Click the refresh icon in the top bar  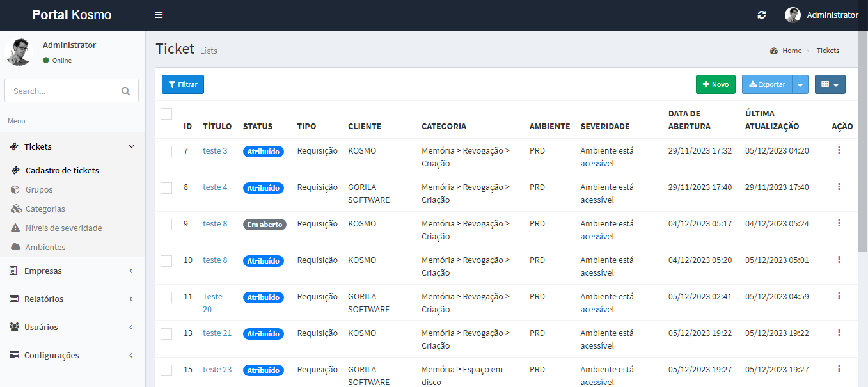[x=761, y=15]
